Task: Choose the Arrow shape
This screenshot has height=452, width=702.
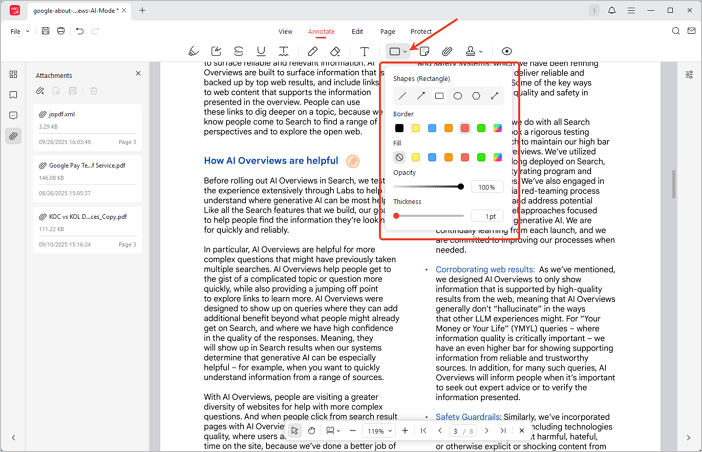Action: tap(421, 96)
